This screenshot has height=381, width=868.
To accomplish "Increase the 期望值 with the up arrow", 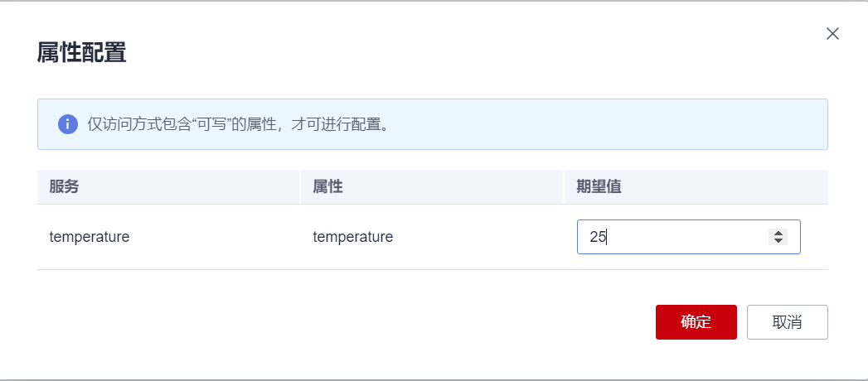I will 778,233.
